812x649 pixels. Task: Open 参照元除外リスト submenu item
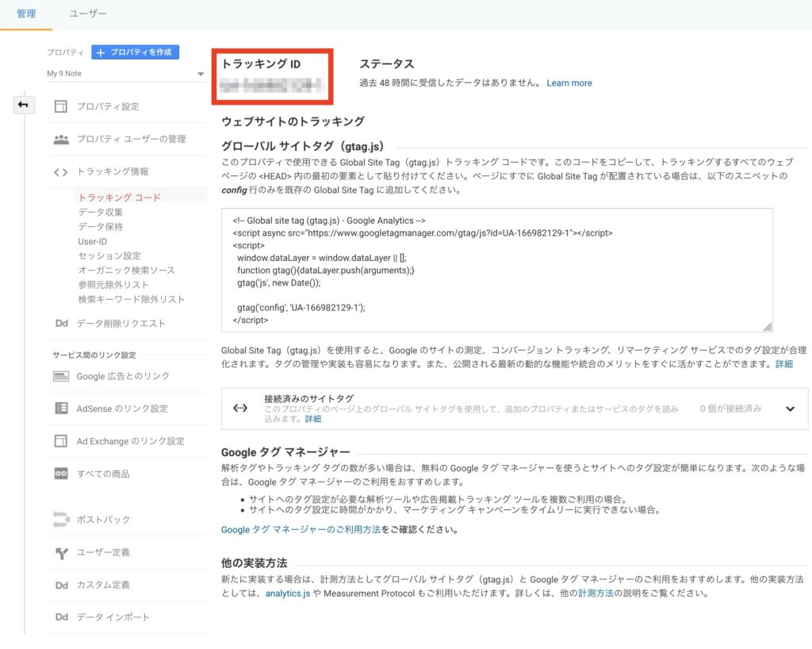coord(113,285)
